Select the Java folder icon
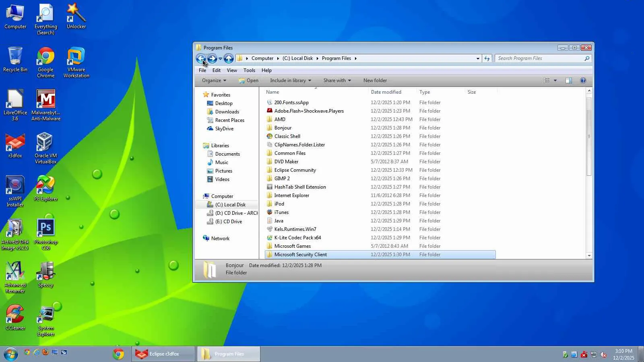This screenshot has height=362, width=644. pos(270,221)
